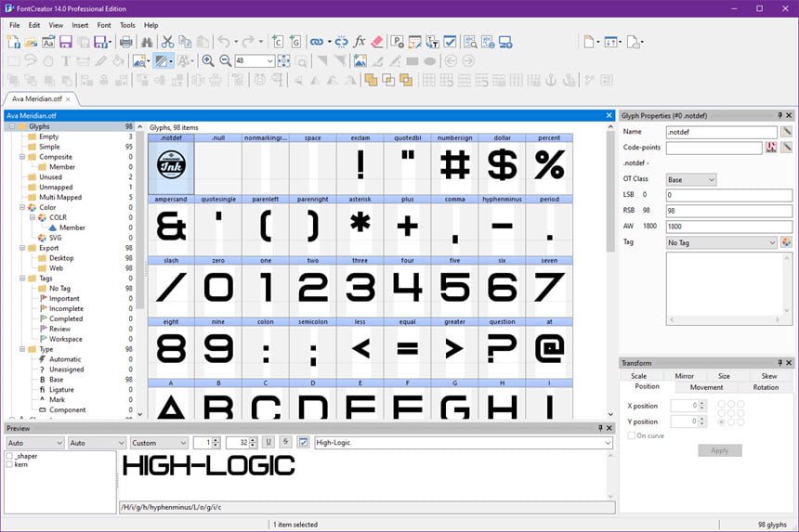Close the Preview panel

(x=609, y=428)
